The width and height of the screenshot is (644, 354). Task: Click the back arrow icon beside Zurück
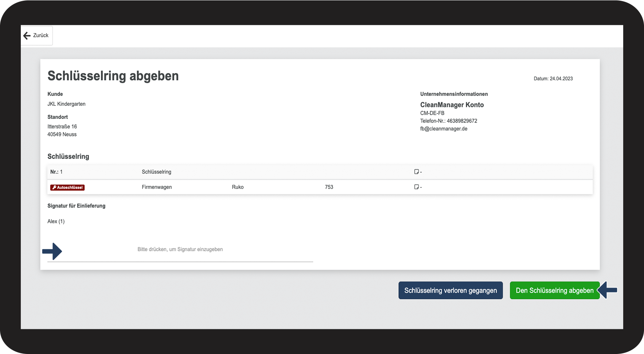tap(27, 35)
